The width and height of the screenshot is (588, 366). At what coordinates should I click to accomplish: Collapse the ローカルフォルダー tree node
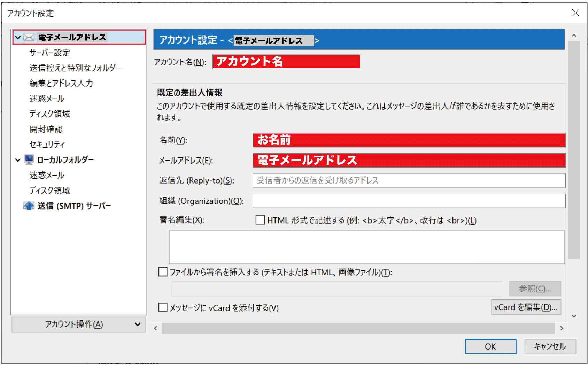click(18, 160)
